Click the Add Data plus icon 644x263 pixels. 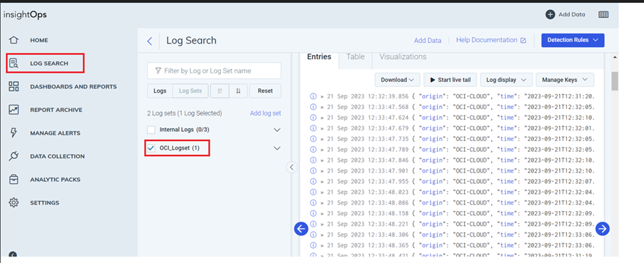pos(550,14)
